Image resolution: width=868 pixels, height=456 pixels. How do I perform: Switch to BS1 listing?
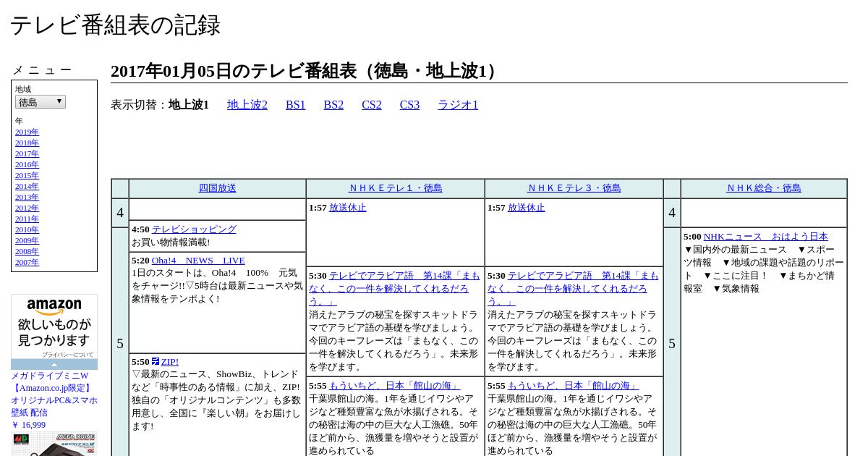pos(296,104)
